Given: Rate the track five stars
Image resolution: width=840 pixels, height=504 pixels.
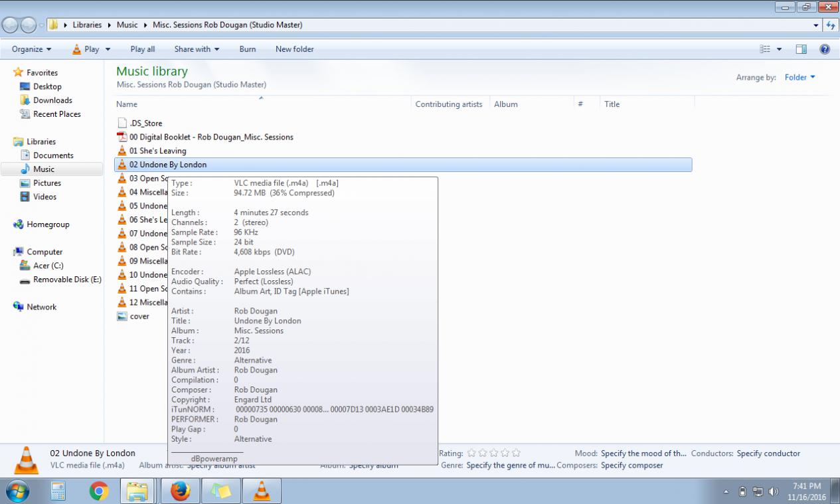Looking at the screenshot, I should point(517,453).
